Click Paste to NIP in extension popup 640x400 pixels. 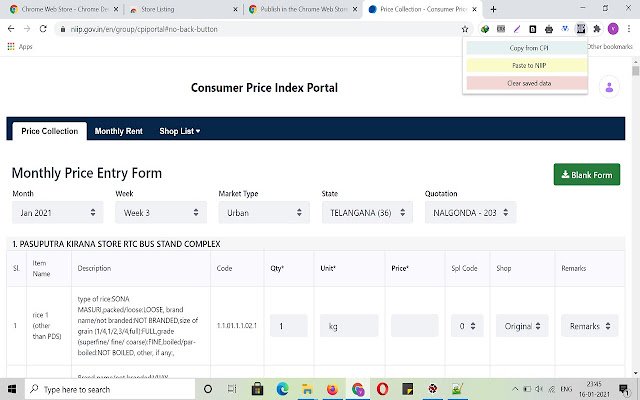(x=527, y=65)
